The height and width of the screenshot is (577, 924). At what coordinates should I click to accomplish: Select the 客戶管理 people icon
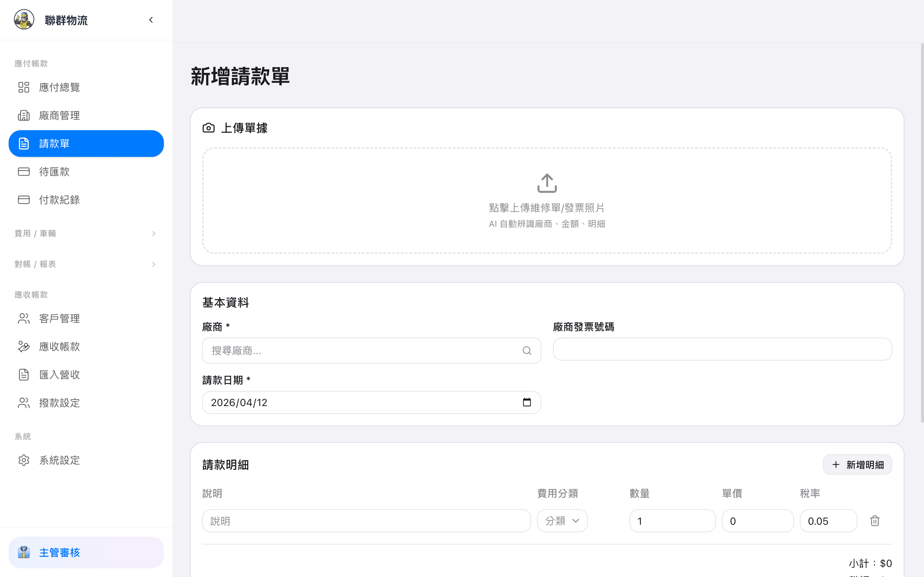(x=24, y=318)
